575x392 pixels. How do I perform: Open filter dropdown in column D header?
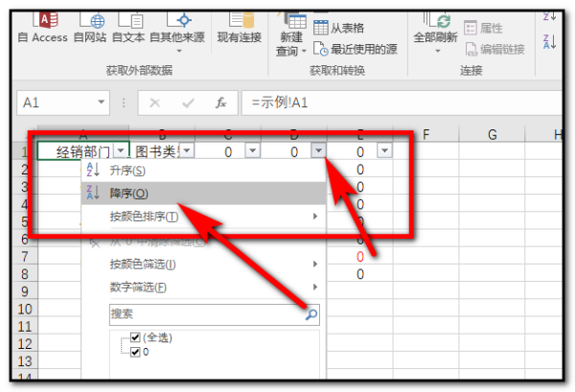point(319,150)
